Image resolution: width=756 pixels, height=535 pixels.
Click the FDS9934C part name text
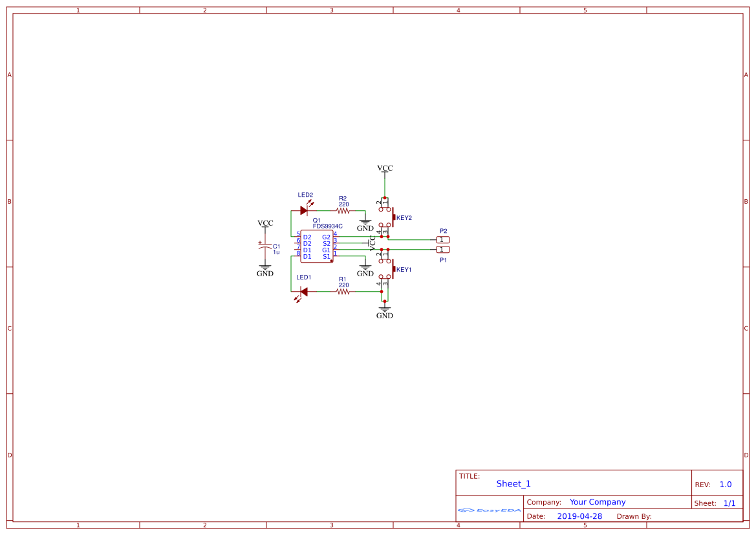coord(327,226)
